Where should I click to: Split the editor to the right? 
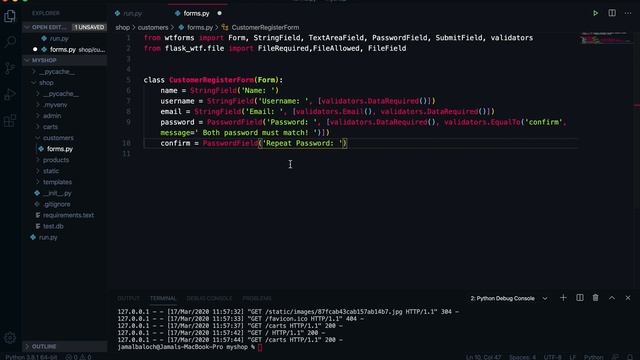612,13
